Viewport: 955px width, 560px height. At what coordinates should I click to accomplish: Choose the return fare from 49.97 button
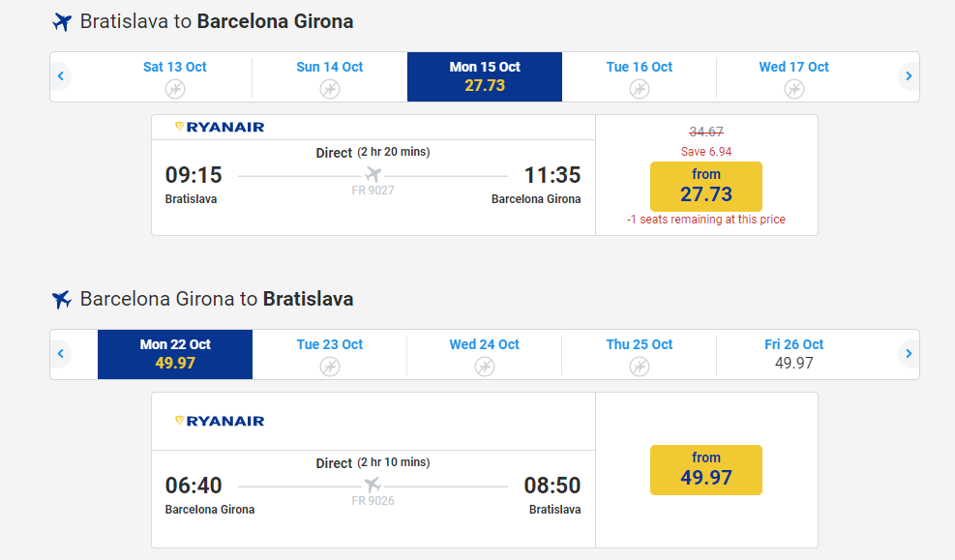pos(706,469)
